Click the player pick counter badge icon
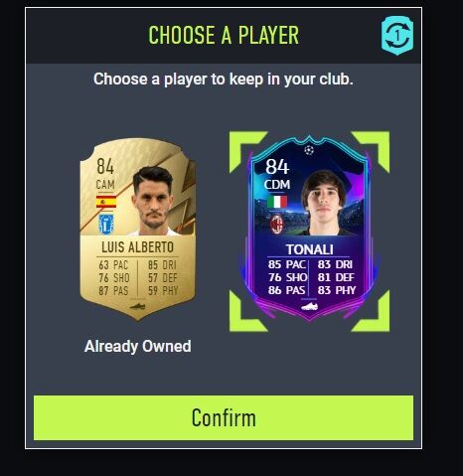The width and height of the screenshot is (463, 476). (x=397, y=35)
